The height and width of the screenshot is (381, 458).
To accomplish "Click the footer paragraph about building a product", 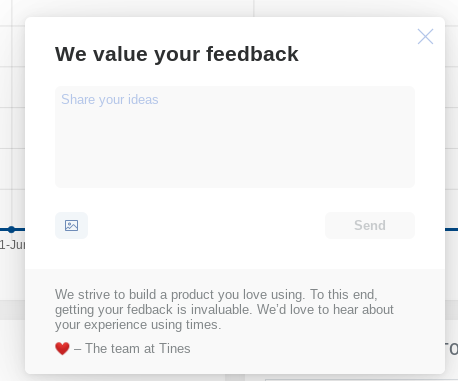I will click(224, 309).
